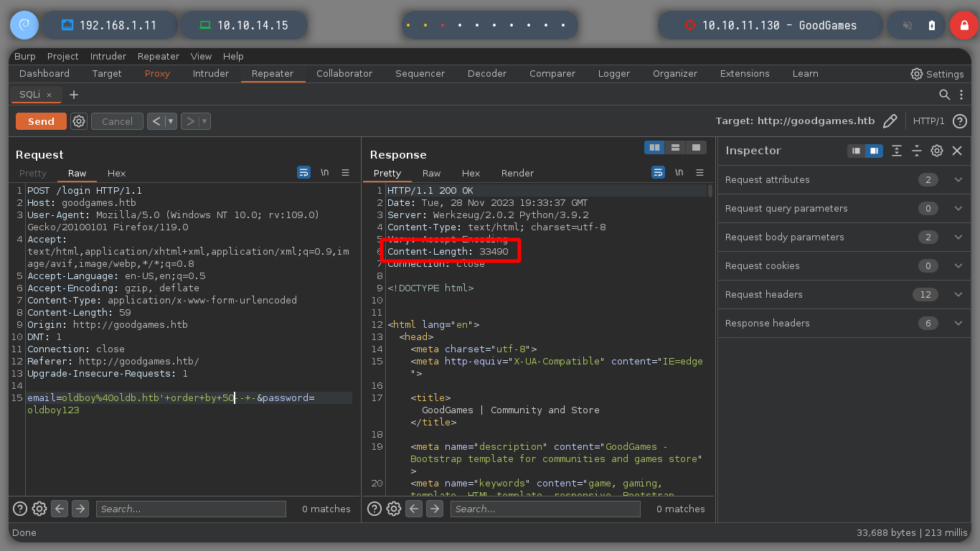Close the SQLi repeater tab
The height and width of the screenshot is (551, 980).
pos(49,95)
